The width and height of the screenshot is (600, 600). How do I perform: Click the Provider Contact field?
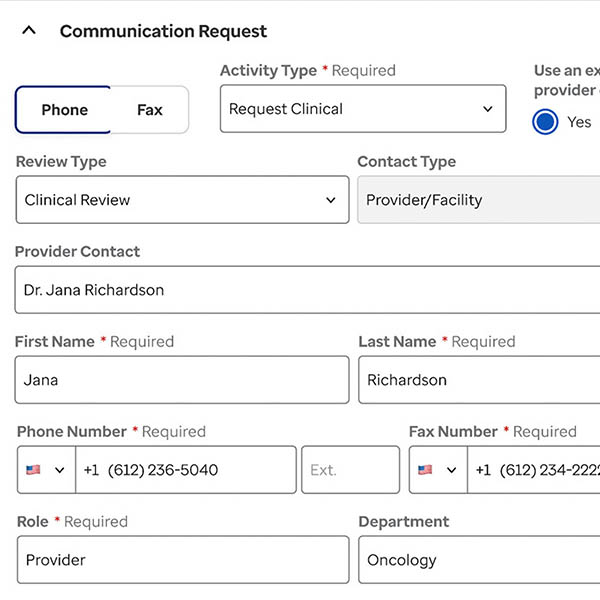click(x=300, y=290)
